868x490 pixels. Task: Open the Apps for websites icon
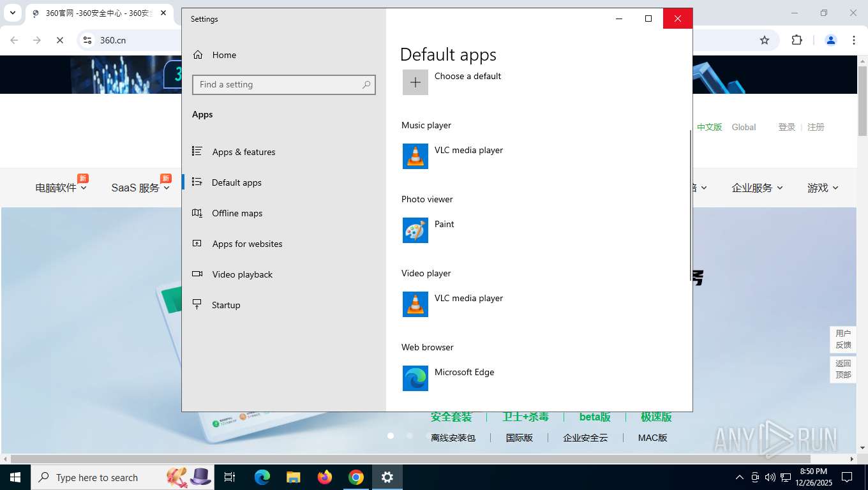(197, 243)
